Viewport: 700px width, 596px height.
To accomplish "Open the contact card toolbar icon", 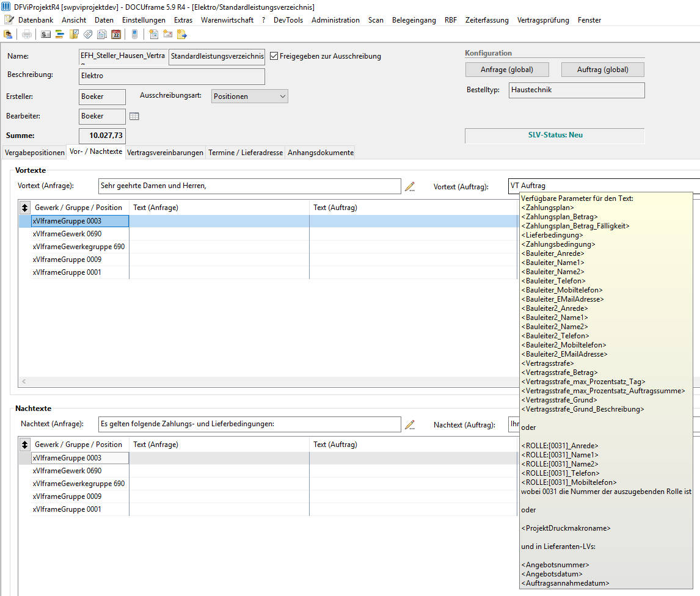I will 46,34.
